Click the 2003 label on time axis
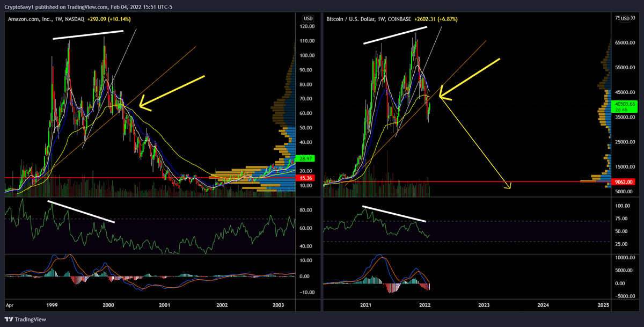Image resolution: width=644 pixels, height=327 pixels. (279, 305)
